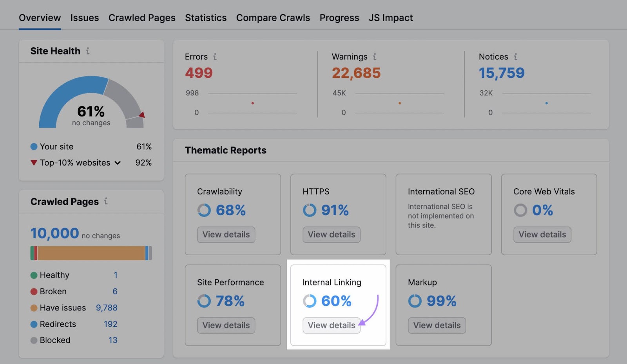Click View details under Core Web Vitals
The height and width of the screenshot is (364, 627).
[542, 234]
